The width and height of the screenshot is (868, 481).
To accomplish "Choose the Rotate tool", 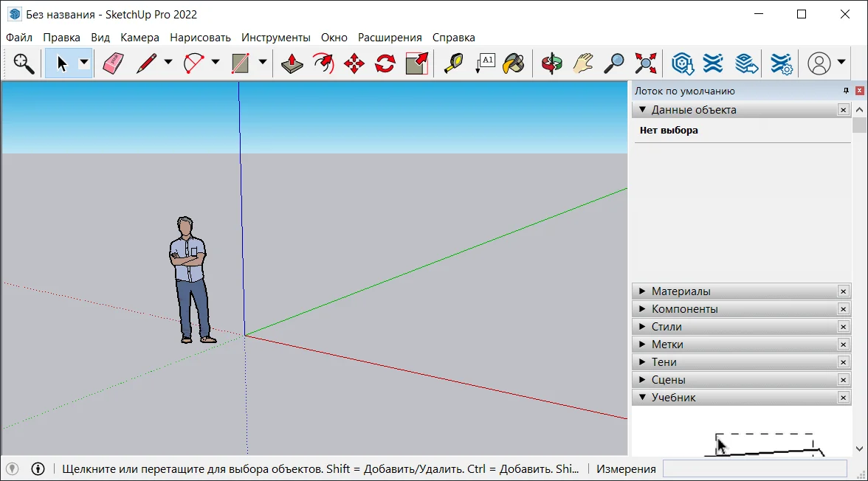I will coord(385,63).
